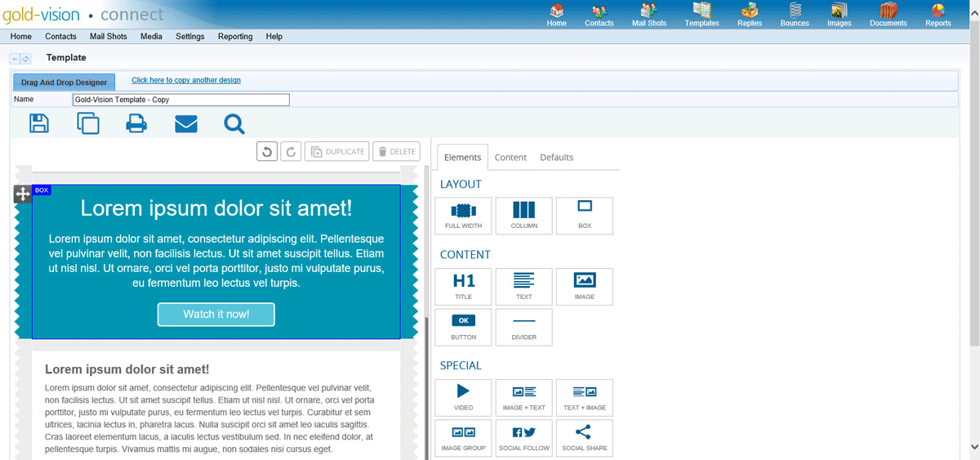Click the page scrollbar down arrow
Viewport: 980px width, 460px height.
(x=973, y=446)
